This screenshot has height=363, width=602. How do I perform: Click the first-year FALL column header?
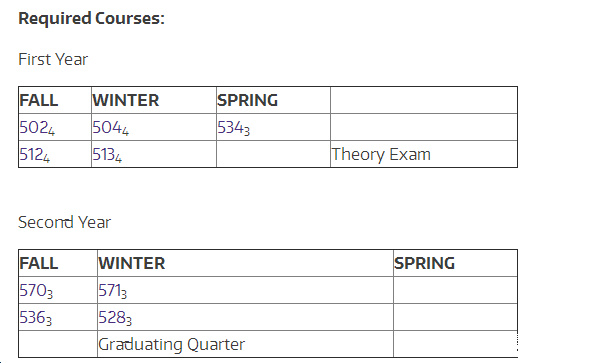pos(39,100)
